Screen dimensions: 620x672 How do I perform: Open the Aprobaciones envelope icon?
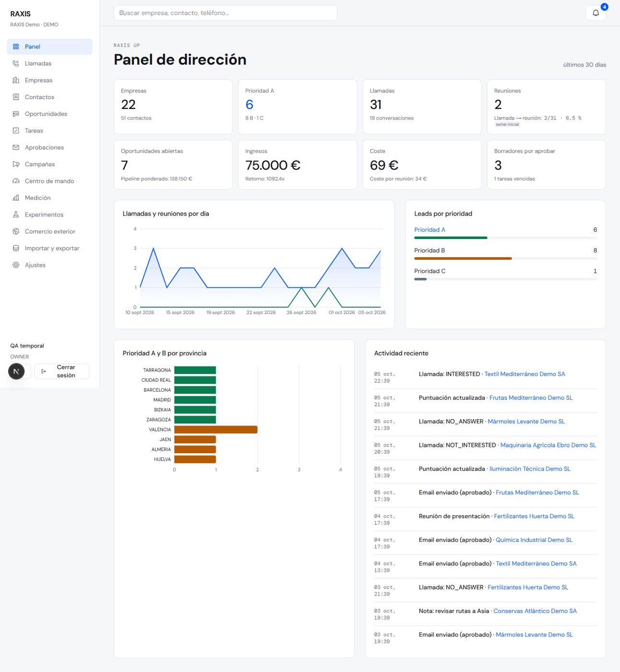(16, 147)
